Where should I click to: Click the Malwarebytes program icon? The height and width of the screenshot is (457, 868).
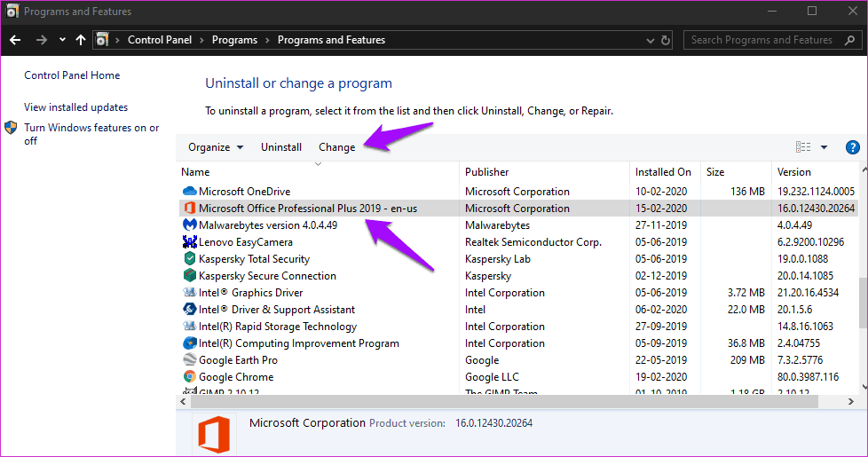tap(189, 225)
